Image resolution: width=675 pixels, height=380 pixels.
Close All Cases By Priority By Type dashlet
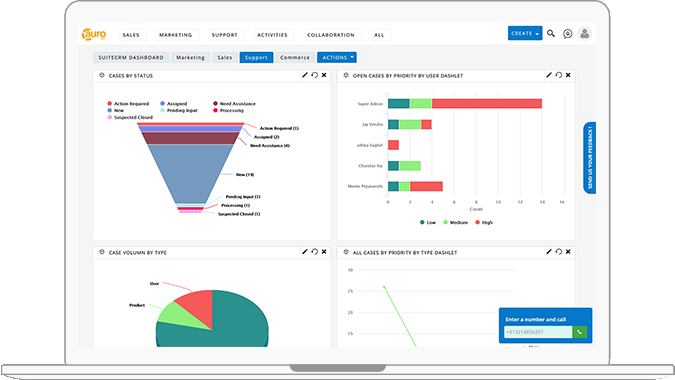click(568, 252)
